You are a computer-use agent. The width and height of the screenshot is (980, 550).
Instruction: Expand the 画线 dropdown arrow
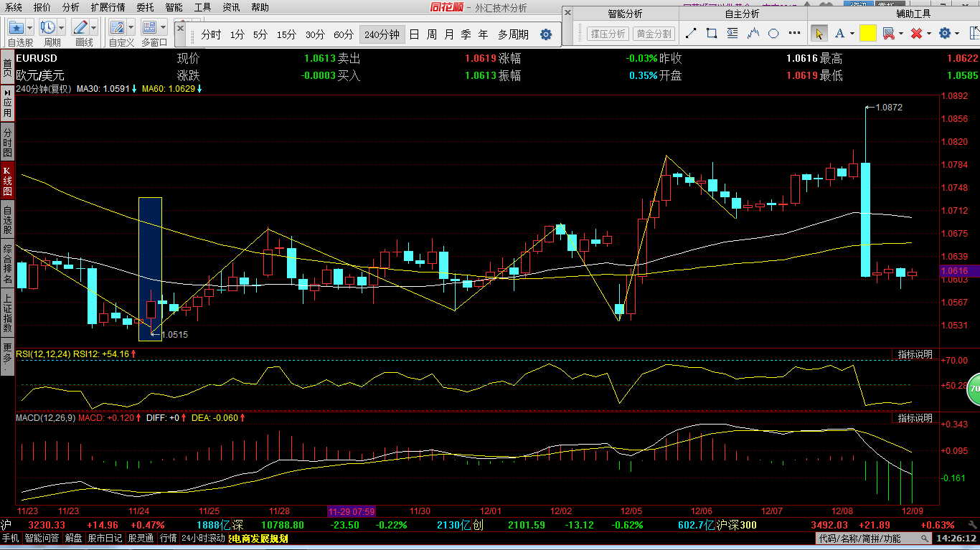[x=93, y=27]
